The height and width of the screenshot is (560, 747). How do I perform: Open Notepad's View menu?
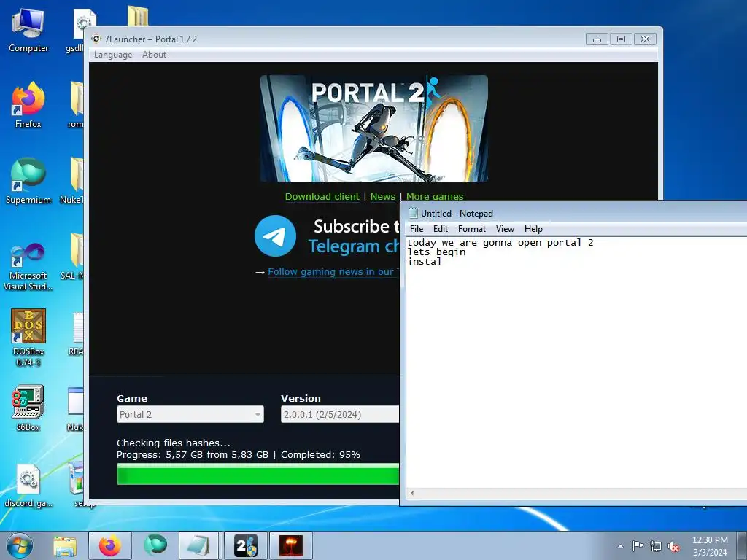[505, 229]
